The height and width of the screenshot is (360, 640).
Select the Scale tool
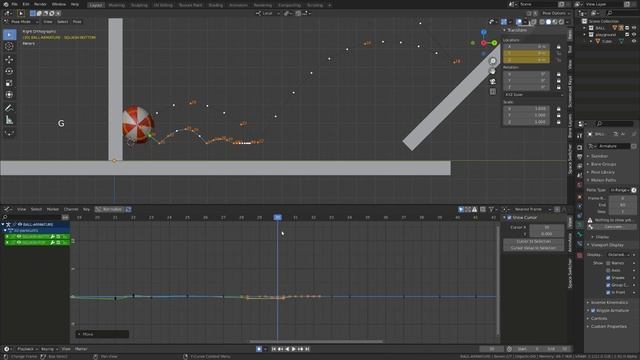(9, 83)
